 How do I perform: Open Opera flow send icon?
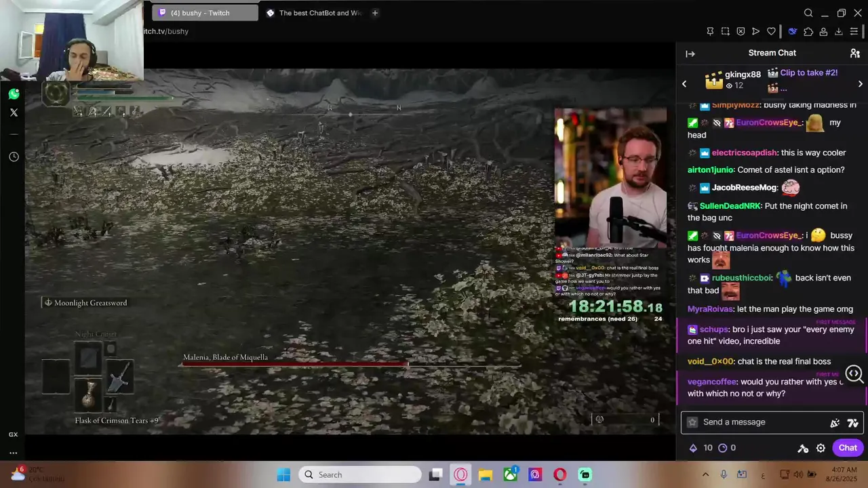point(756,31)
